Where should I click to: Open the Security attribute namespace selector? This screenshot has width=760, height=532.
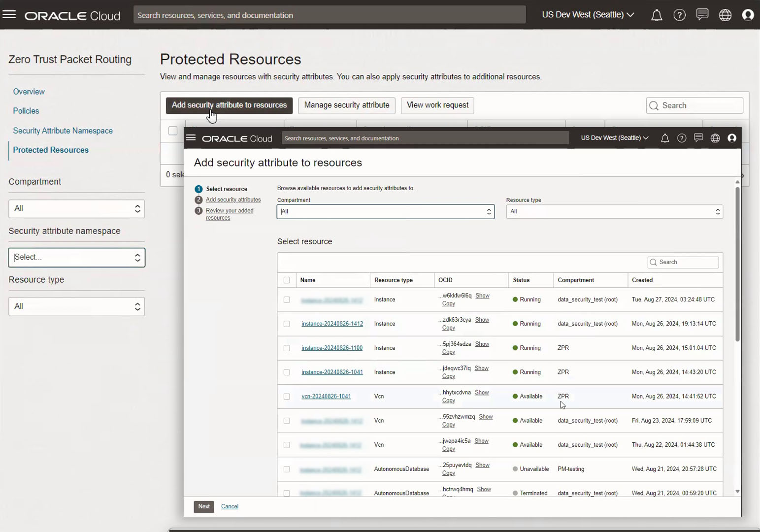[x=76, y=257]
